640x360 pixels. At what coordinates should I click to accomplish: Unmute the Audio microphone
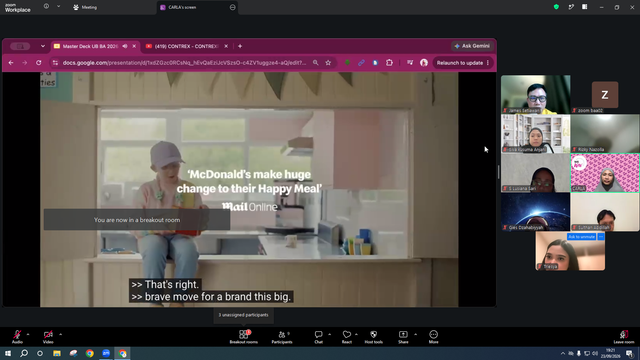(17, 336)
